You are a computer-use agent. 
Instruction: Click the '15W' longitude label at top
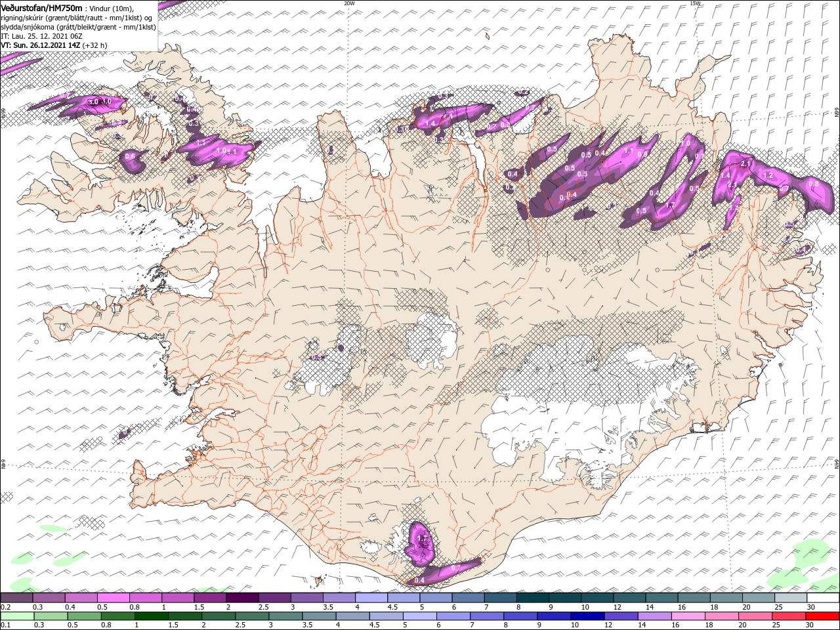coord(695,3)
